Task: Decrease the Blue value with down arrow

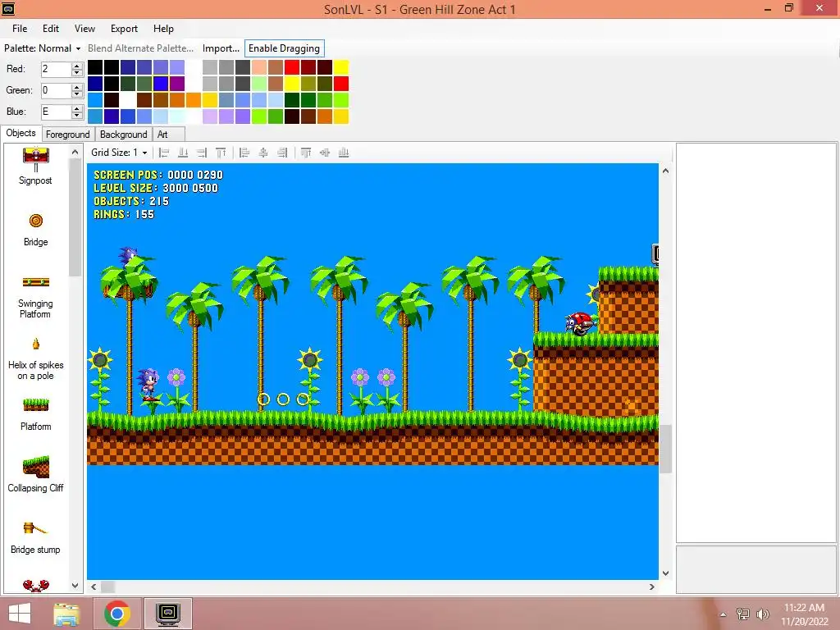Action: [x=76, y=115]
